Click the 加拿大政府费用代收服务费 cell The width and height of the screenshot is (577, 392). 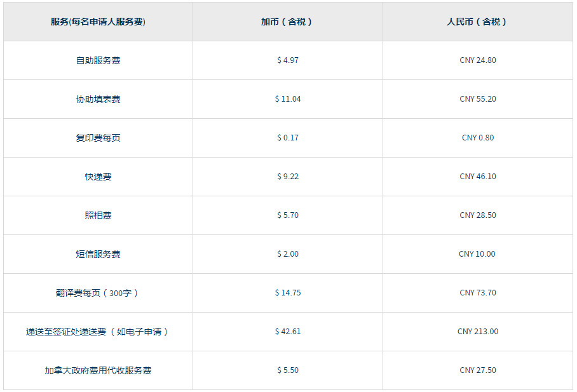97,370
